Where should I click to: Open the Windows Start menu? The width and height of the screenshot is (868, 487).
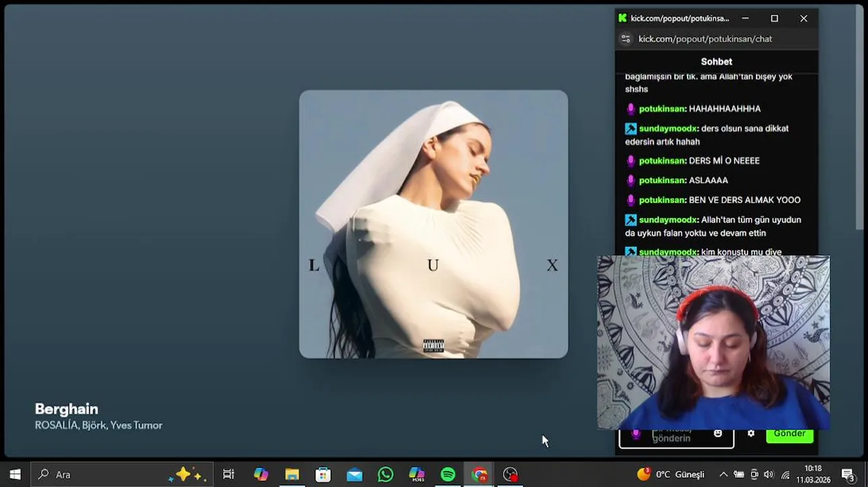tap(15, 475)
